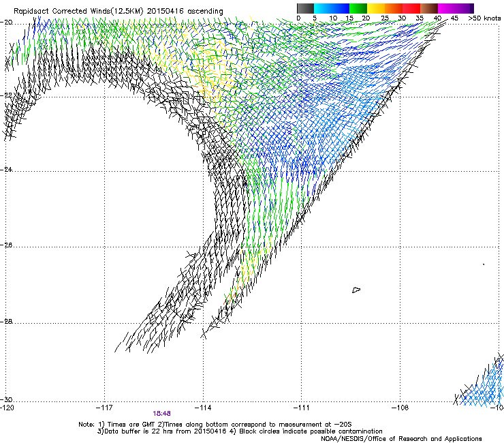Click the '-117' longitude axis label

104,408
